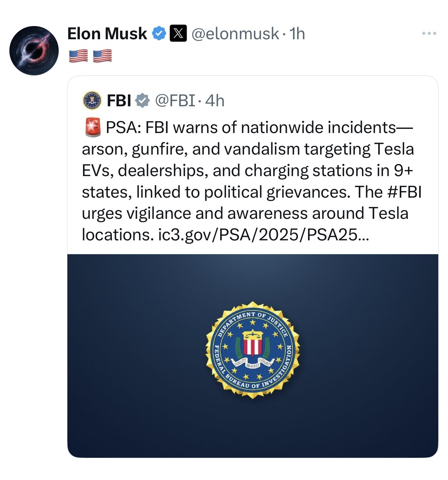Click the X affiliation badge

[178, 34]
